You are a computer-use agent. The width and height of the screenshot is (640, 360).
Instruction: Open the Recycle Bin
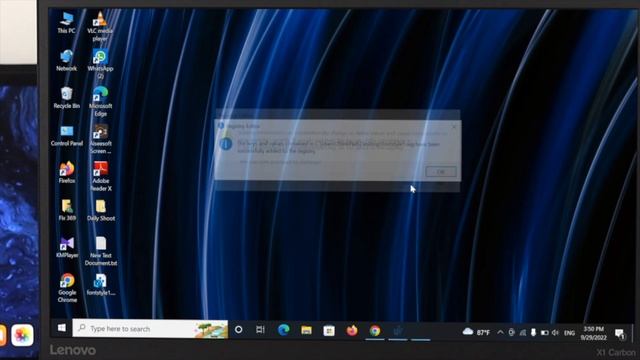[66, 98]
